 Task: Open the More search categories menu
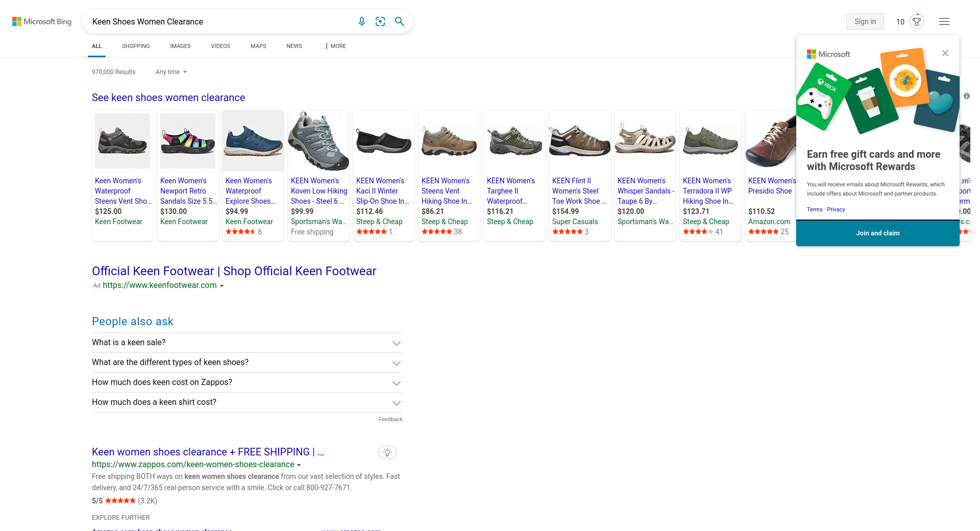[335, 46]
